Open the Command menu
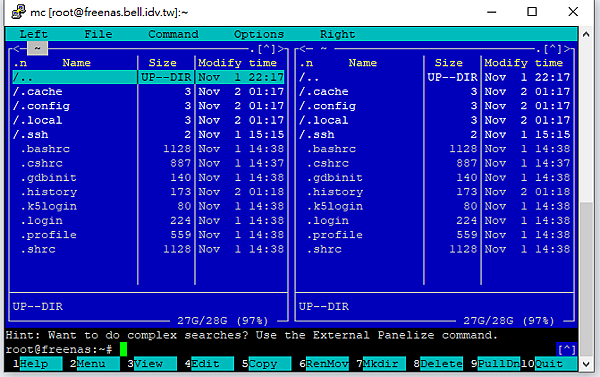Viewport: 600px width, 377px height. tap(173, 34)
